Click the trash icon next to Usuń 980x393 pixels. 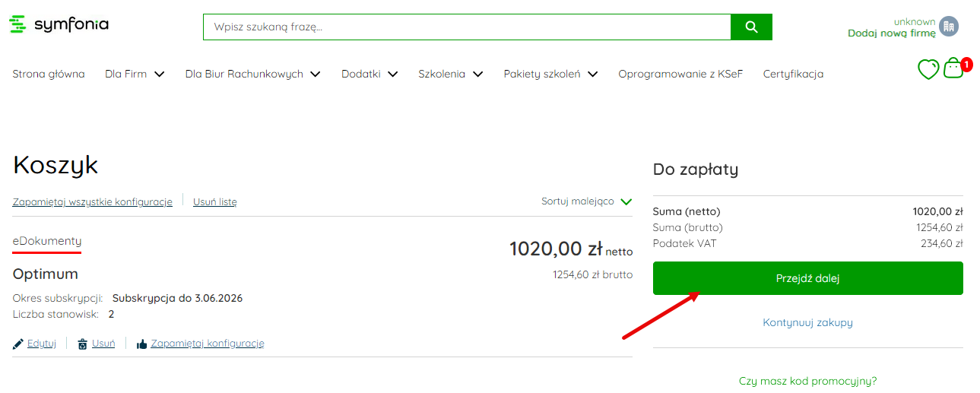tap(83, 344)
